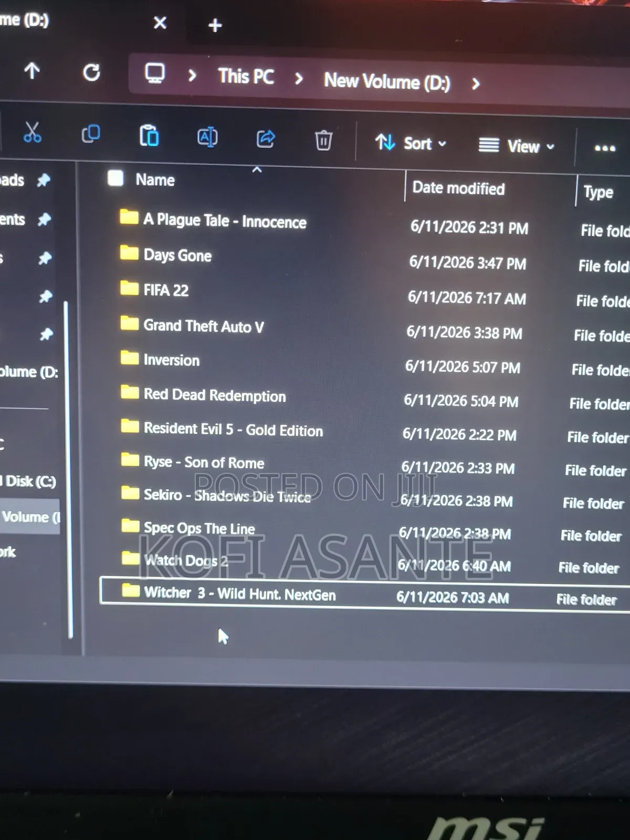Click This PC in breadcrumb path
Image resolution: width=630 pixels, height=840 pixels.
tap(246, 77)
